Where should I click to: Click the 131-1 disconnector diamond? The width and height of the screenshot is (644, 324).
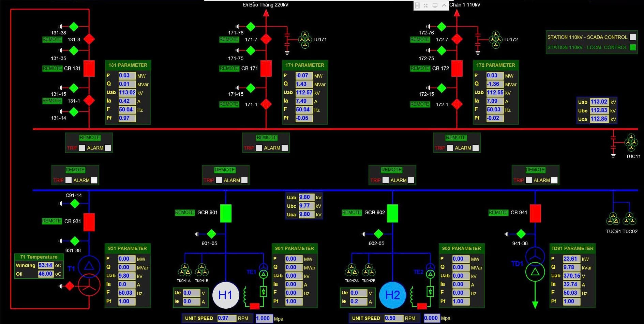[89, 101]
